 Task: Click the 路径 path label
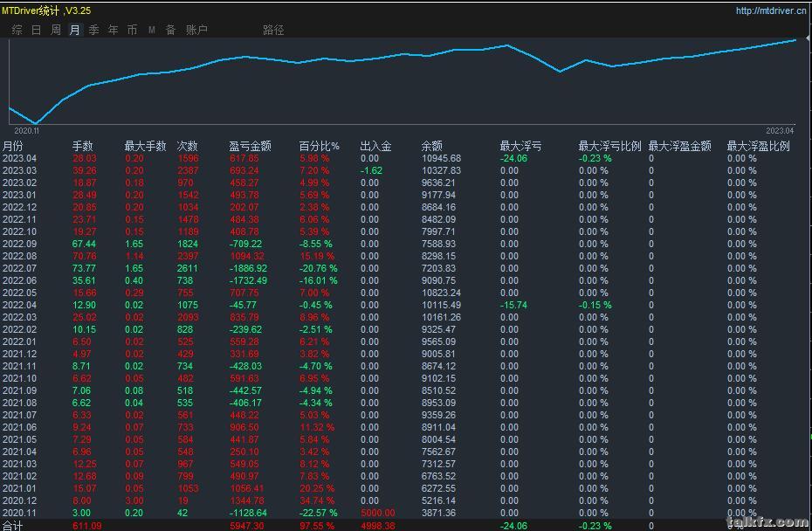click(273, 30)
